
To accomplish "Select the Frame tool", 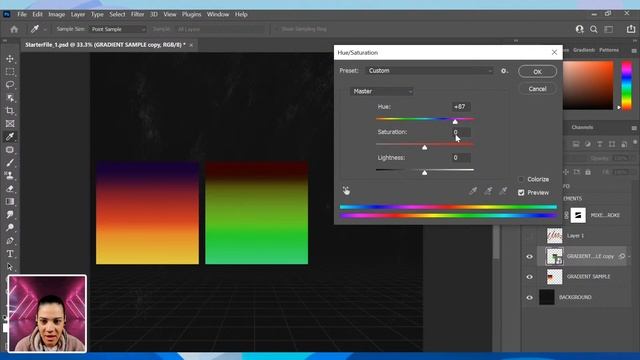I will [x=10, y=124].
